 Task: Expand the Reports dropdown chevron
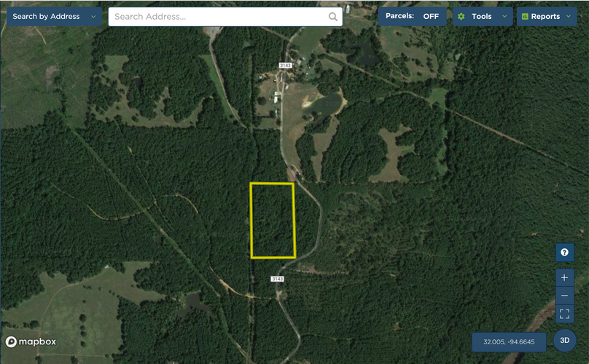(569, 17)
